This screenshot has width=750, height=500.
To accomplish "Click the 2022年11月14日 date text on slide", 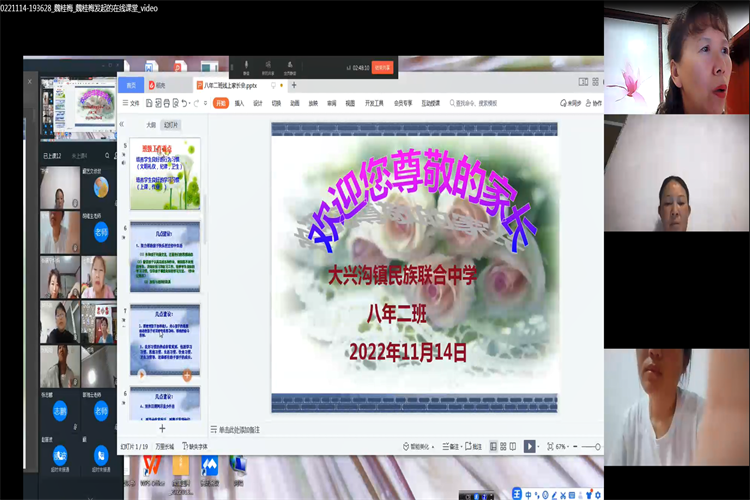I will click(408, 353).
